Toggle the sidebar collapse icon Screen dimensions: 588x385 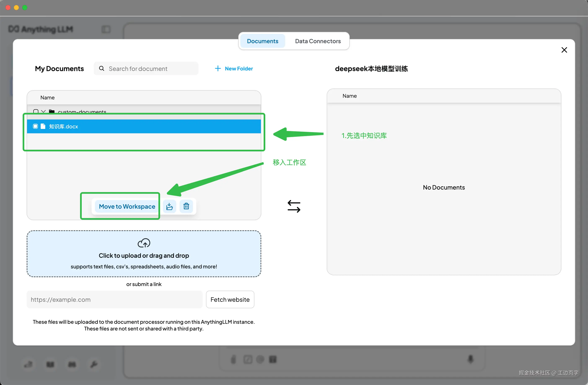pos(106,29)
